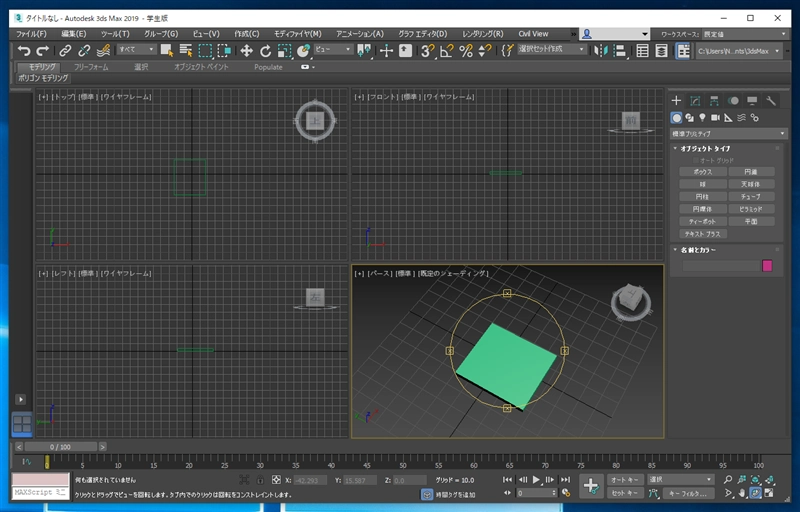Open the Hierarchy panel tab
Image resolution: width=800 pixels, height=512 pixels.
click(714, 100)
